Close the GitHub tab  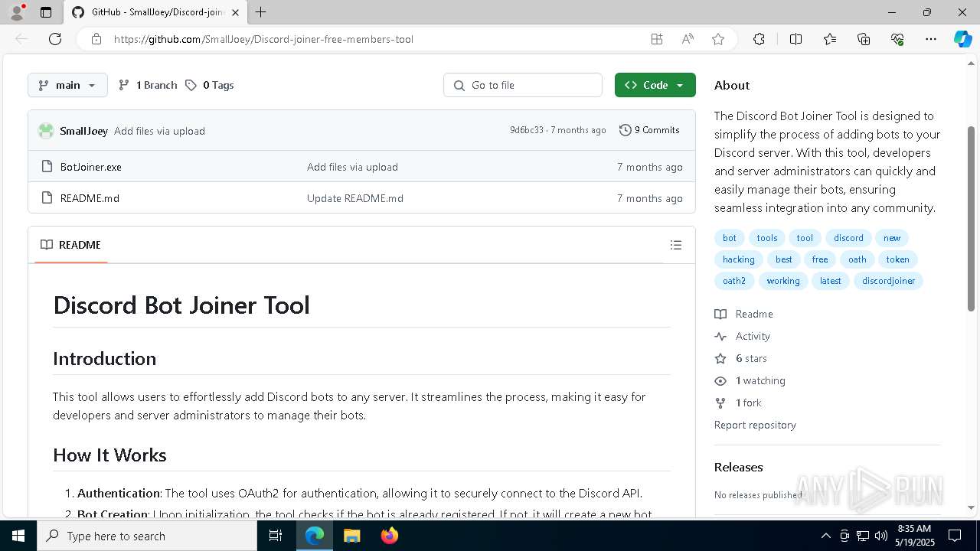[235, 12]
